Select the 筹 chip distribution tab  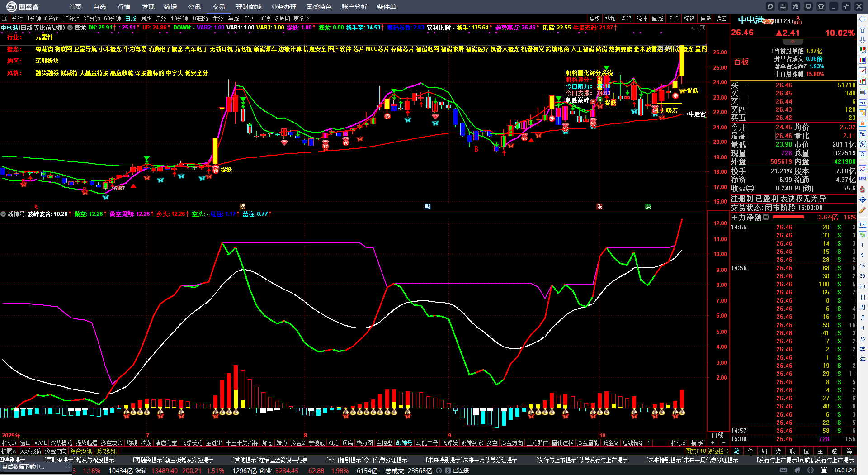coord(849,451)
